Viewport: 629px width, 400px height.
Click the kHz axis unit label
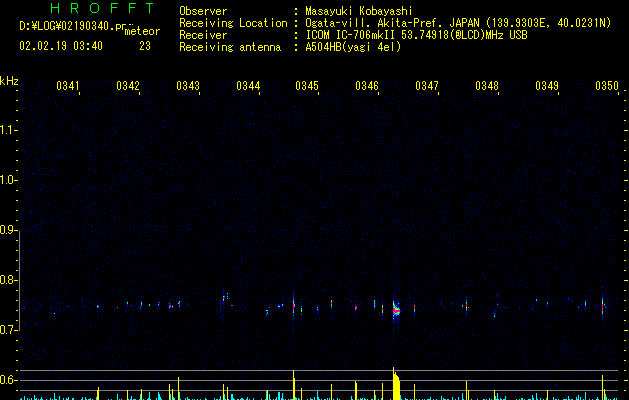click(9, 81)
